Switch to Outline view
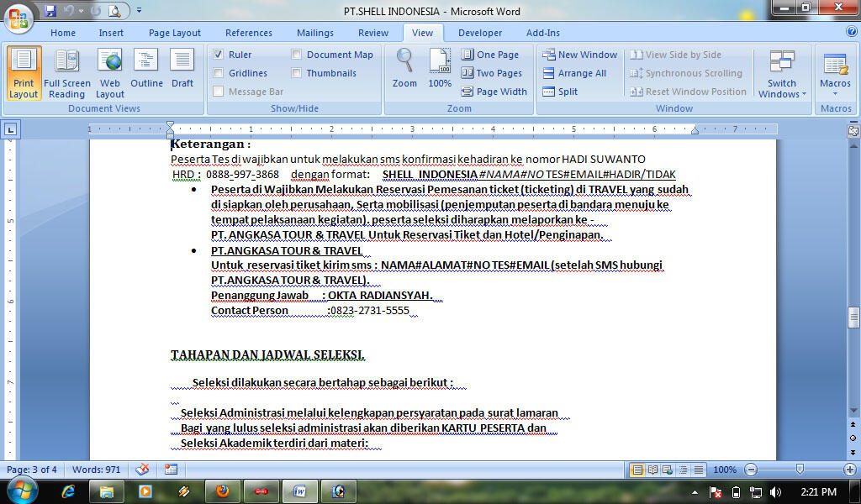The height and width of the screenshot is (504, 861). pos(146,69)
